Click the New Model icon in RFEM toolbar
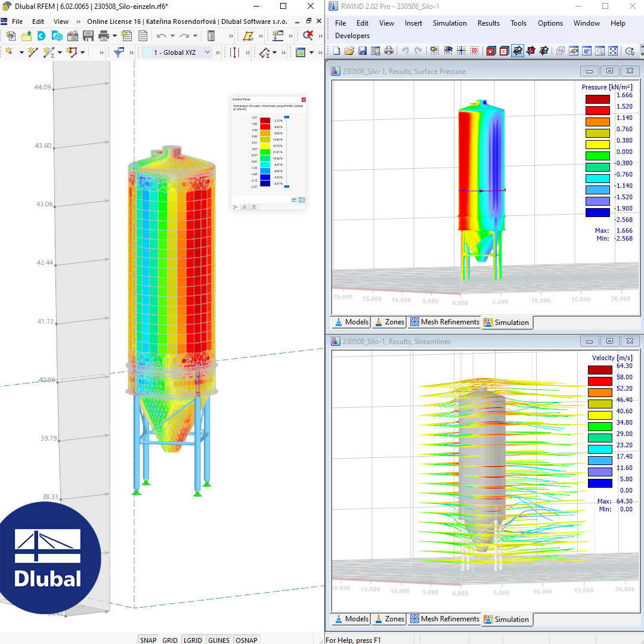Image resolution: width=644 pixels, height=644 pixels. click(11, 36)
